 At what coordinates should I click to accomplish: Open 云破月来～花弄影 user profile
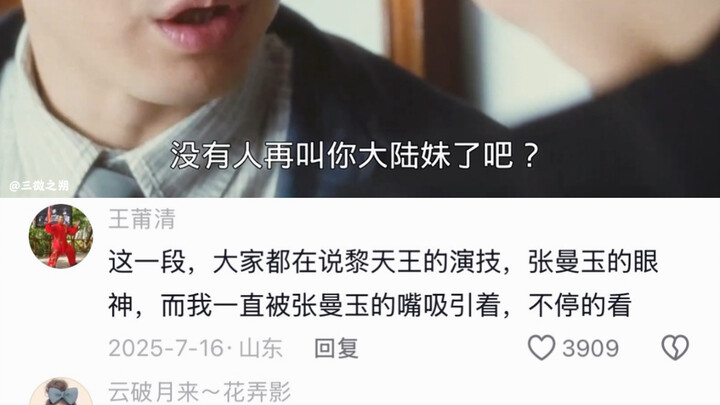(200, 392)
